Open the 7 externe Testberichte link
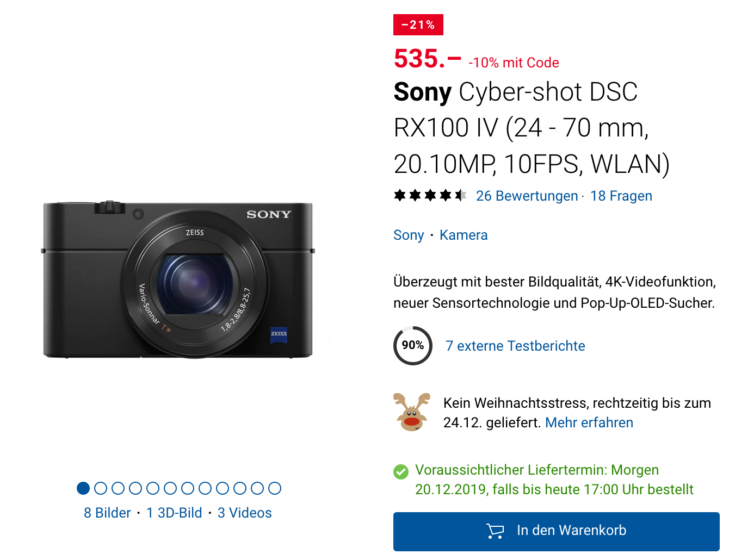The width and height of the screenshot is (729, 560). point(515,346)
